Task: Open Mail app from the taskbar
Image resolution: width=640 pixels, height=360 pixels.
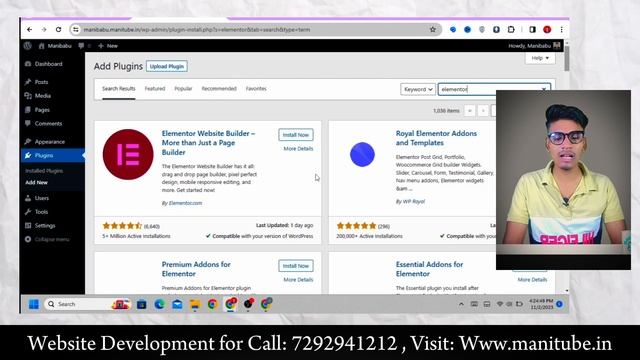Action: tap(177, 304)
